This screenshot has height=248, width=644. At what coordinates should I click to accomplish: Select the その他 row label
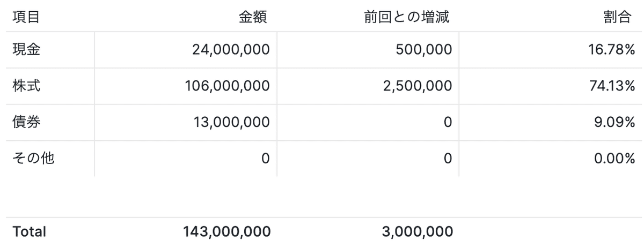(33, 159)
